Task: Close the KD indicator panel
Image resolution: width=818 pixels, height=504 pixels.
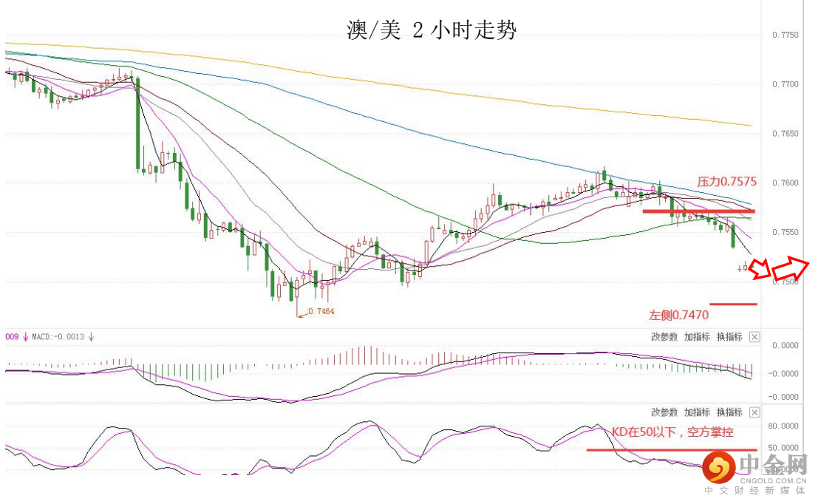Action: [x=754, y=412]
